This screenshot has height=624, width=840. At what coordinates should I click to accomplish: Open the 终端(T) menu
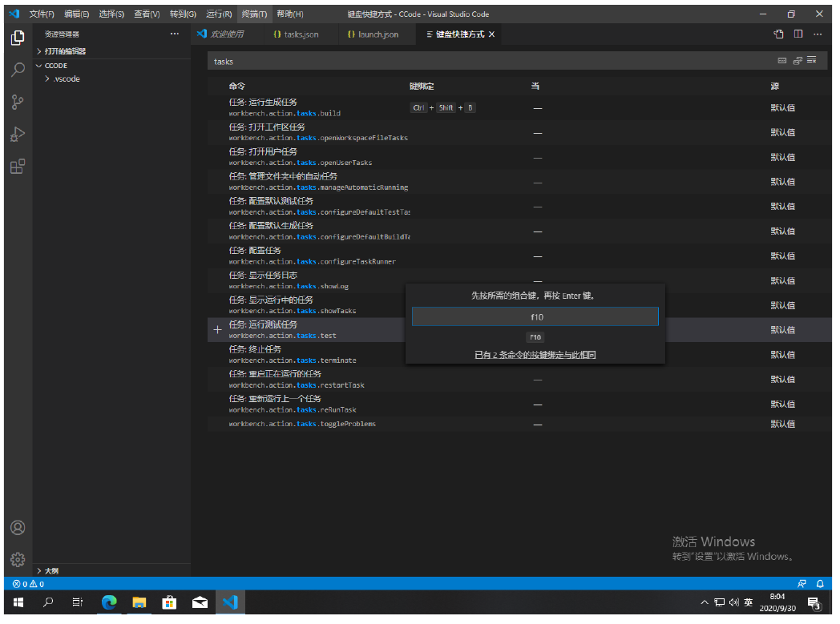click(x=254, y=14)
